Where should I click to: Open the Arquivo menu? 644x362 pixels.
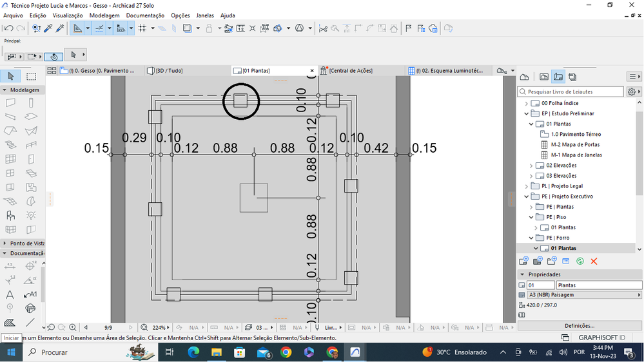pos(13,15)
